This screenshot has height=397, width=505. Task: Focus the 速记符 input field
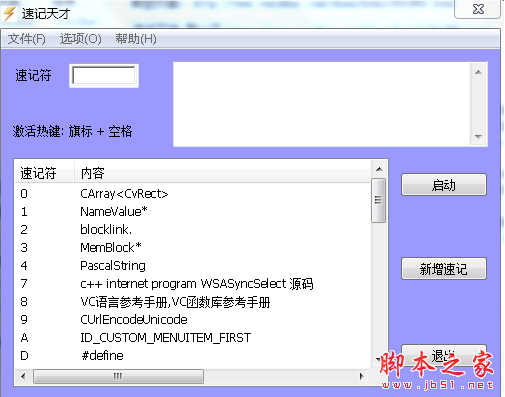pos(104,76)
